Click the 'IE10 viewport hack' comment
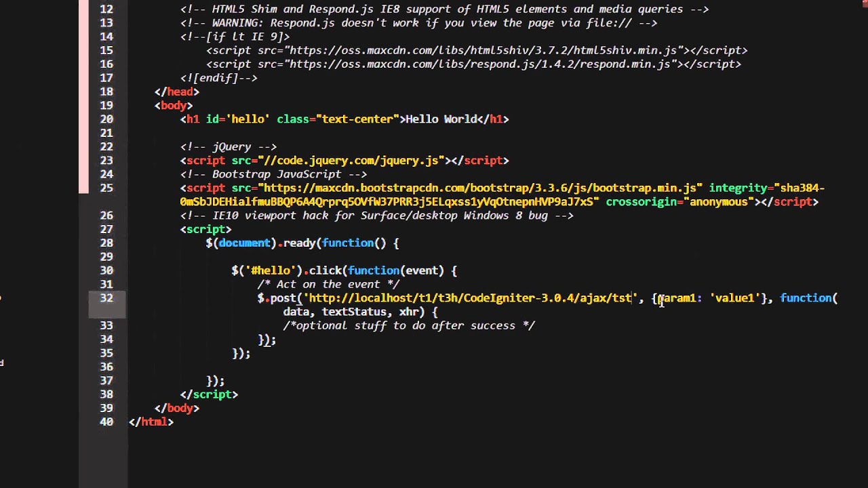Image resolution: width=868 pixels, height=488 pixels. pos(377,216)
